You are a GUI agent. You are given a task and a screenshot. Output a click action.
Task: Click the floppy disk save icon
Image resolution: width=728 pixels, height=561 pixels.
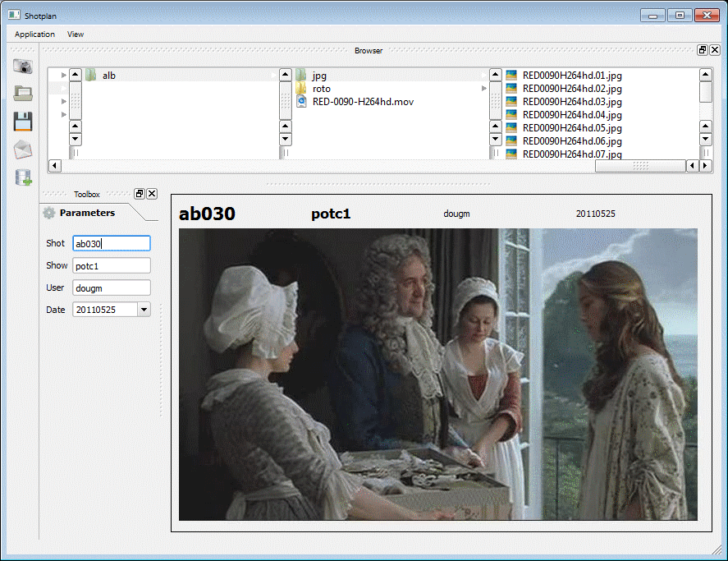click(23, 122)
